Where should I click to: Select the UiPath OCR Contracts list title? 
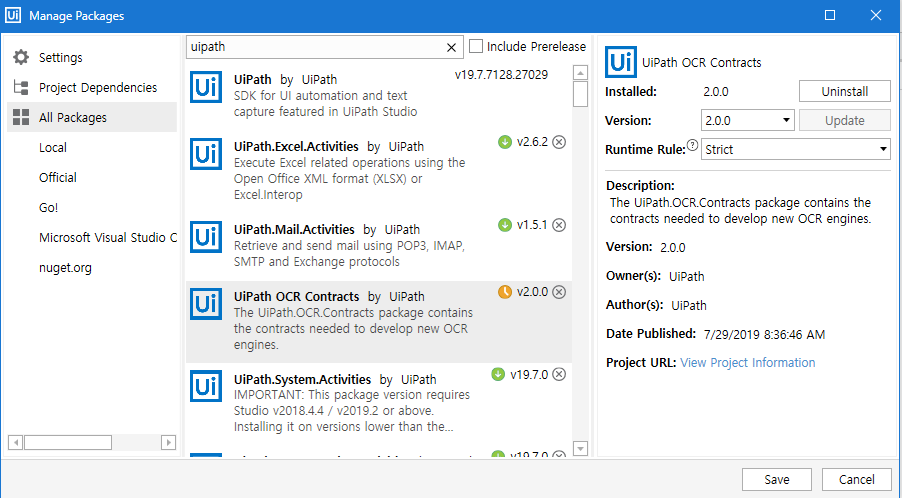point(296,297)
